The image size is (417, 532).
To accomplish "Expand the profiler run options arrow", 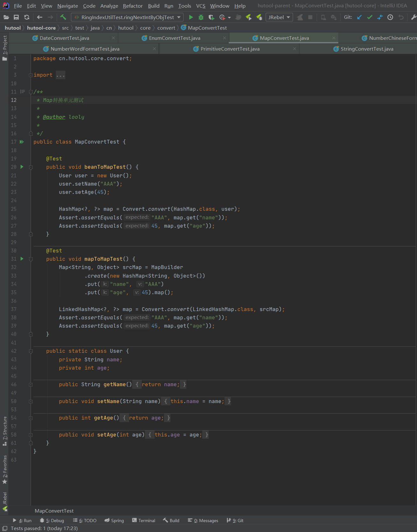I will [229, 18].
